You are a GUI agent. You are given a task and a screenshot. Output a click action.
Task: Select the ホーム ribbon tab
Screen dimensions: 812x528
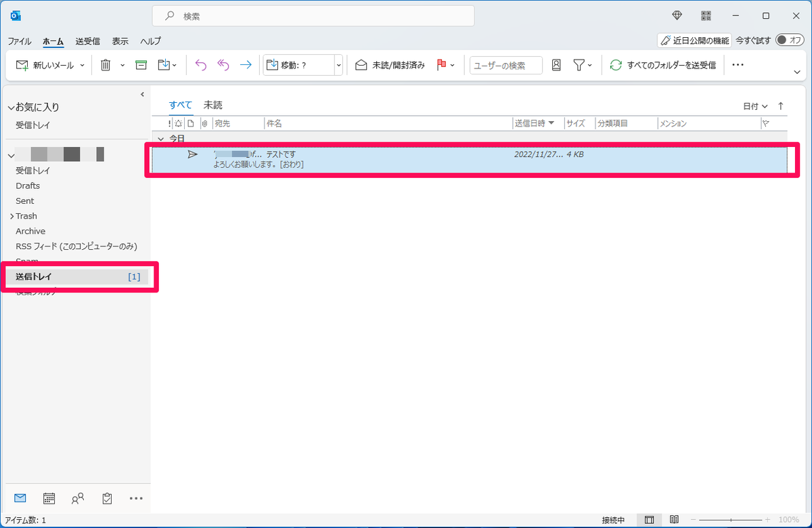pyautogui.click(x=53, y=41)
